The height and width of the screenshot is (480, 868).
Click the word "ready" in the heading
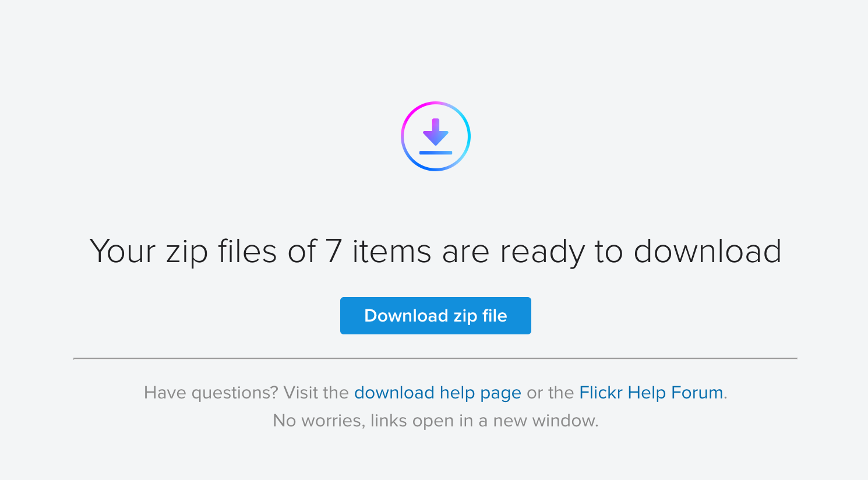point(542,252)
